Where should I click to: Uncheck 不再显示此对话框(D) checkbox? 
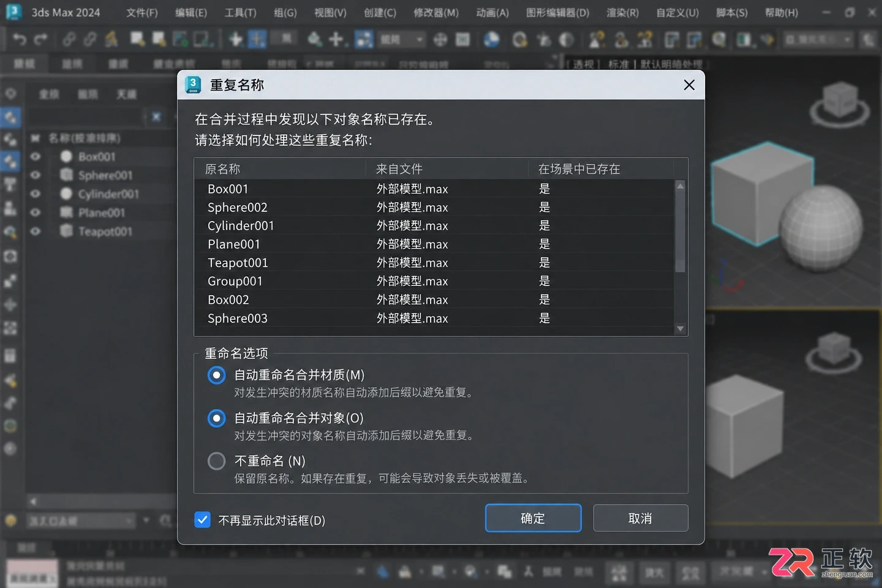tap(203, 519)
